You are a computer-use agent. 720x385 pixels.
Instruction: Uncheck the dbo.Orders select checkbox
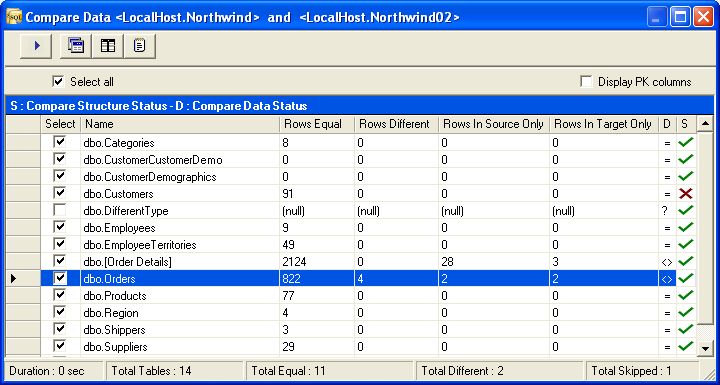tap(60, 278)
